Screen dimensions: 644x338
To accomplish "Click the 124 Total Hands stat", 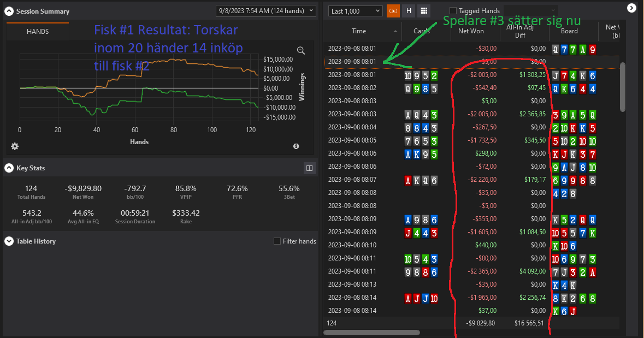I will pos(31,192).
